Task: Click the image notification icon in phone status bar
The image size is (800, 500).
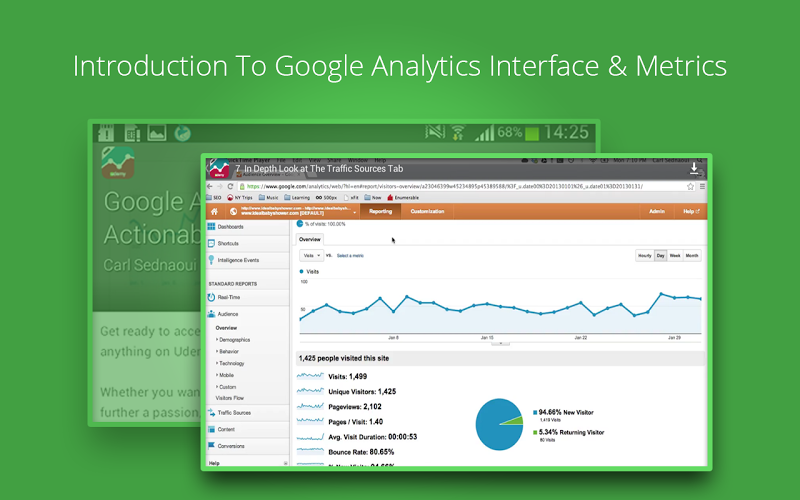Action: point(157,133)
